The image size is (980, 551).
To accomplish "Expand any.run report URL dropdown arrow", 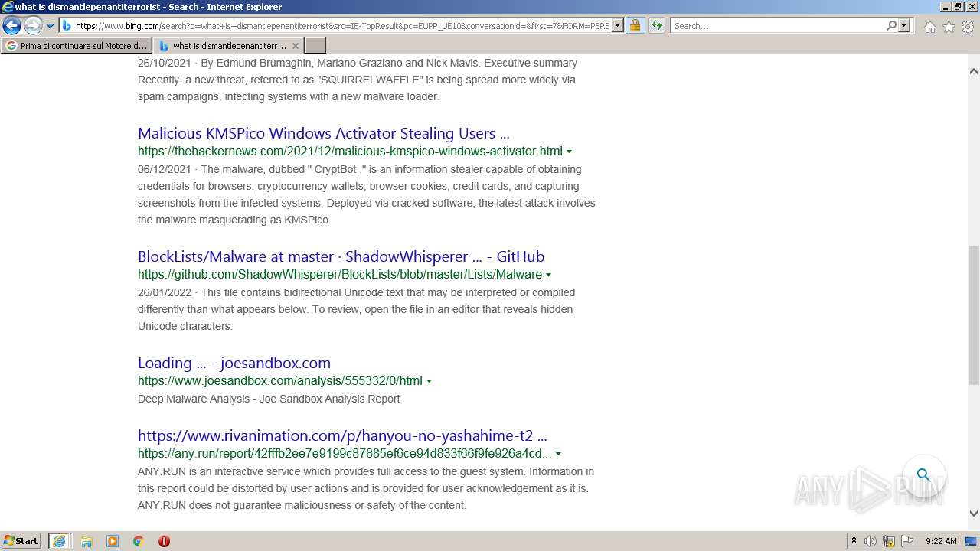I will (558, 454).
